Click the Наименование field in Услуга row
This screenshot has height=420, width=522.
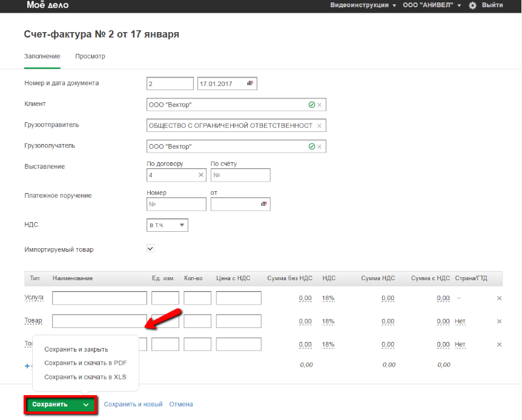point(99,298)
